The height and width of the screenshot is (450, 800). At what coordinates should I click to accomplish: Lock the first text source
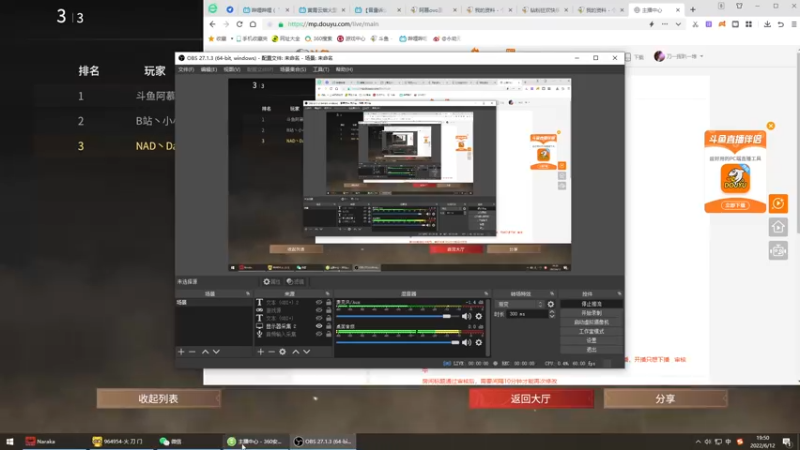329,303
